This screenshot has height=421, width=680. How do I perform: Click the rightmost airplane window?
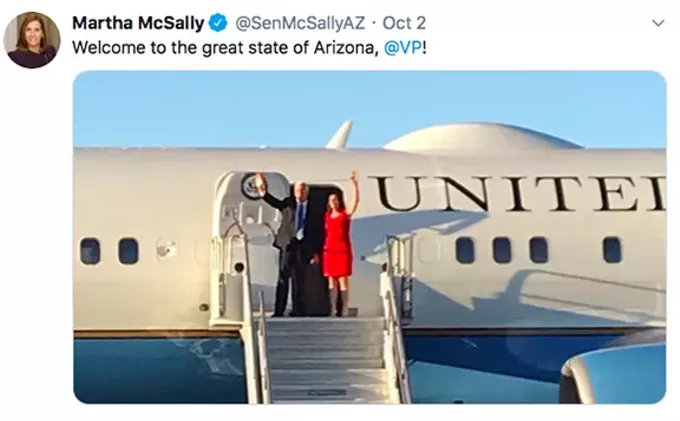[x=612, y=250]
